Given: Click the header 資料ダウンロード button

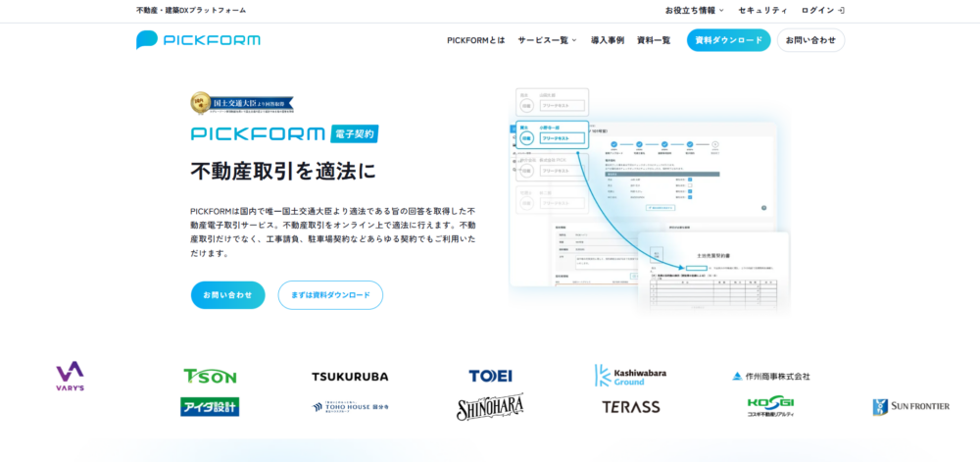Looking at the screenshot, I should point(729,40).
